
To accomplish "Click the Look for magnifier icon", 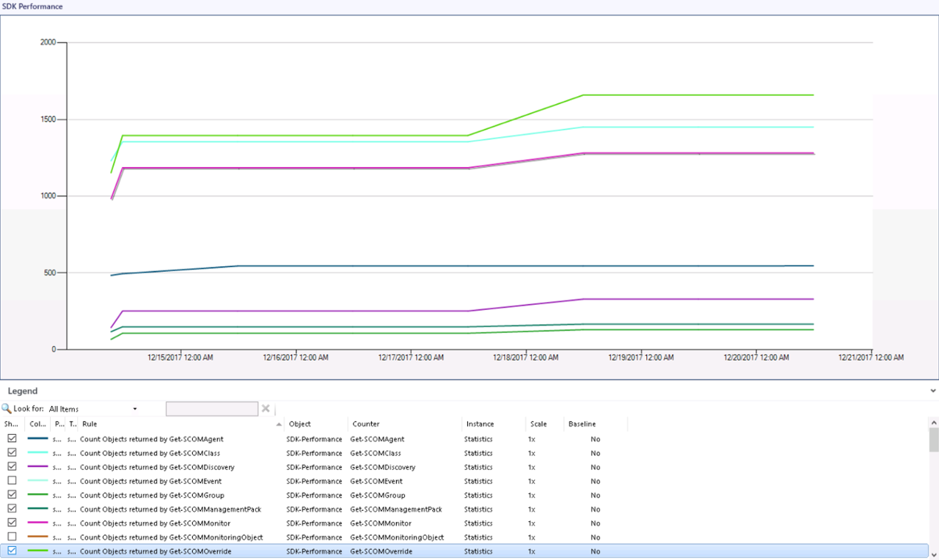I will (7, 409).
